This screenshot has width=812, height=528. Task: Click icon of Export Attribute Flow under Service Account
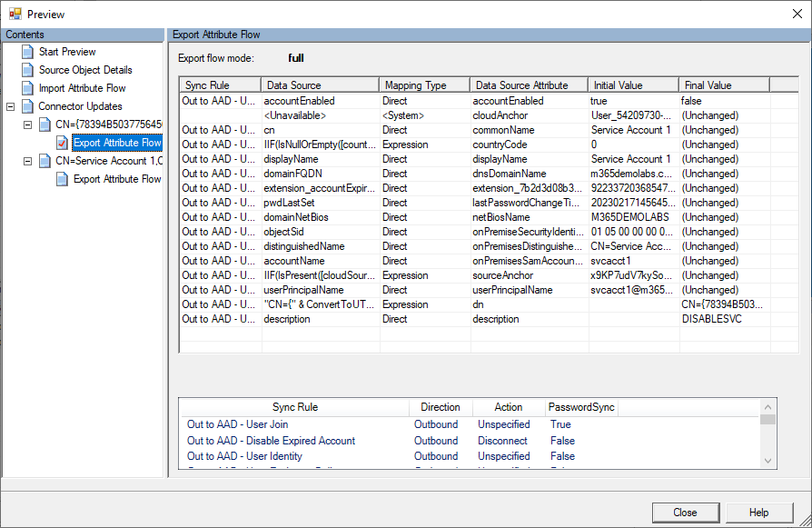pos(62,179)
